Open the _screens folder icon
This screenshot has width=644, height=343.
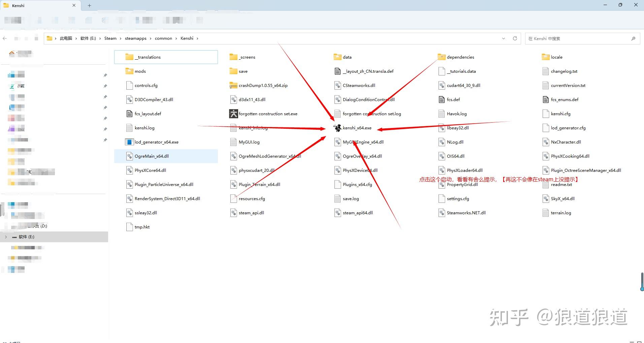coord(233,57)
